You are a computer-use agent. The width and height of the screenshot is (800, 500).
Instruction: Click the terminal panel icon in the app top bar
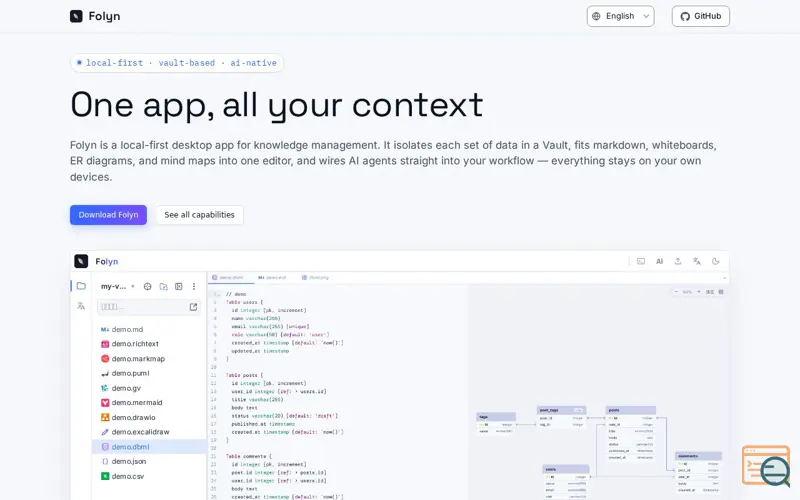point(641,261)
